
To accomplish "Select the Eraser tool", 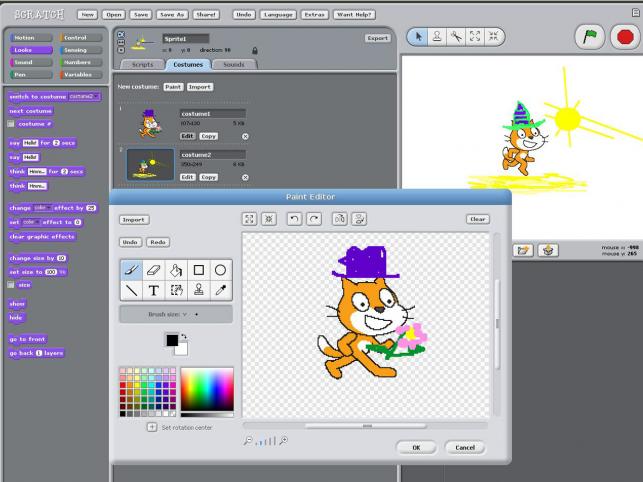I will 154,270.
